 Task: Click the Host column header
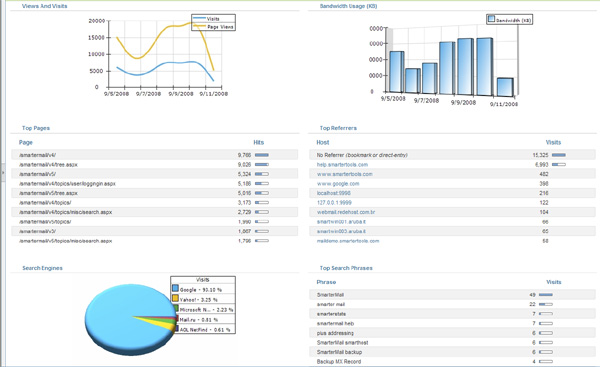pyautogui.click(x=323, y=142)
